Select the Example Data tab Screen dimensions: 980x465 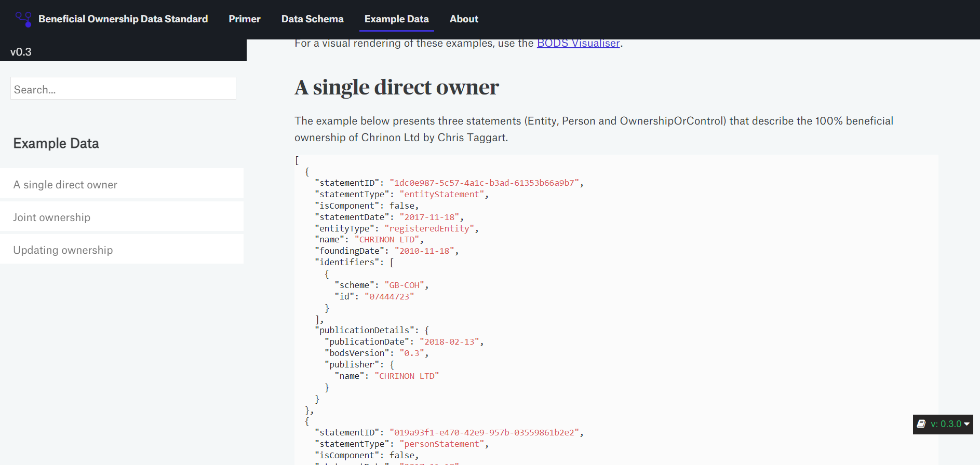click(x=396, y=19)
